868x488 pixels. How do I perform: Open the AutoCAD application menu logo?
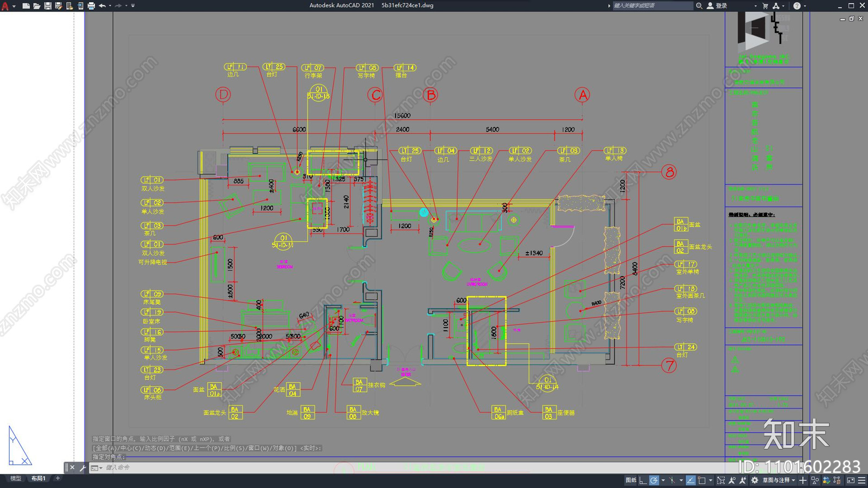click(5, 5)
